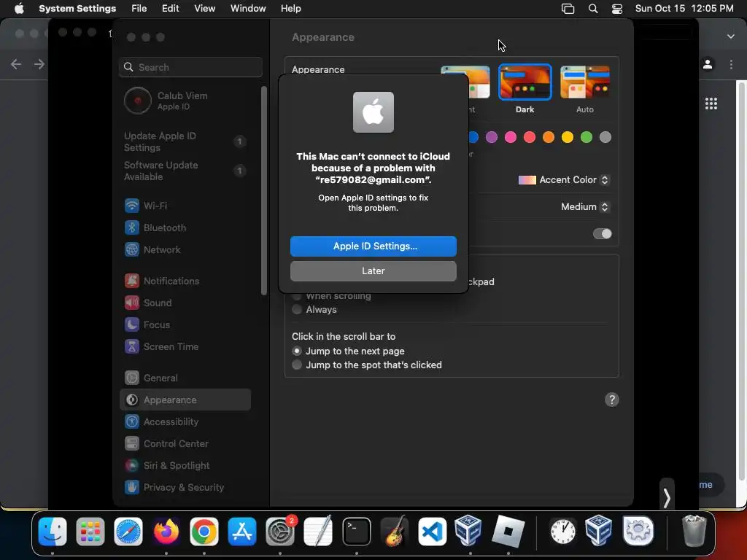Open the Appearance help button
This screenshot has width=747, height=560.
(612, 400)
